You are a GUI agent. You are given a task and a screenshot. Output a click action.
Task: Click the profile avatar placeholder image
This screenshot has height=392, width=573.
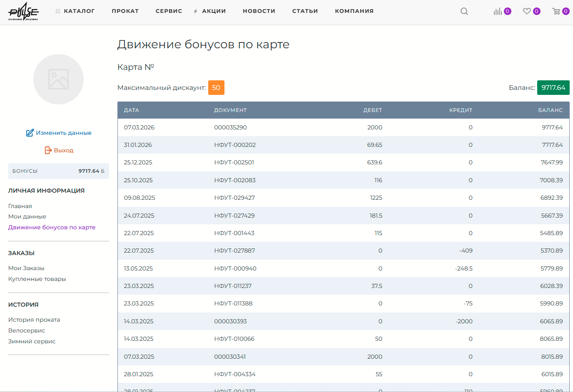pyautogui.click(x=58, y=79)
